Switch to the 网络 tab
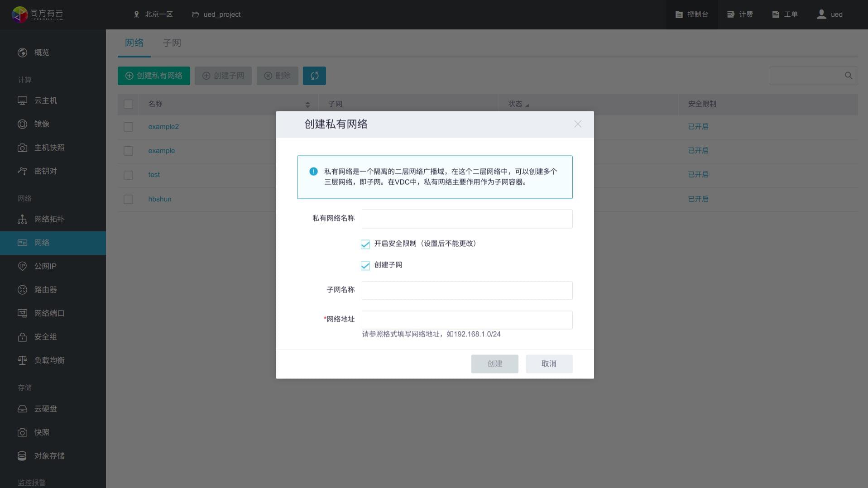 [134, 43]
